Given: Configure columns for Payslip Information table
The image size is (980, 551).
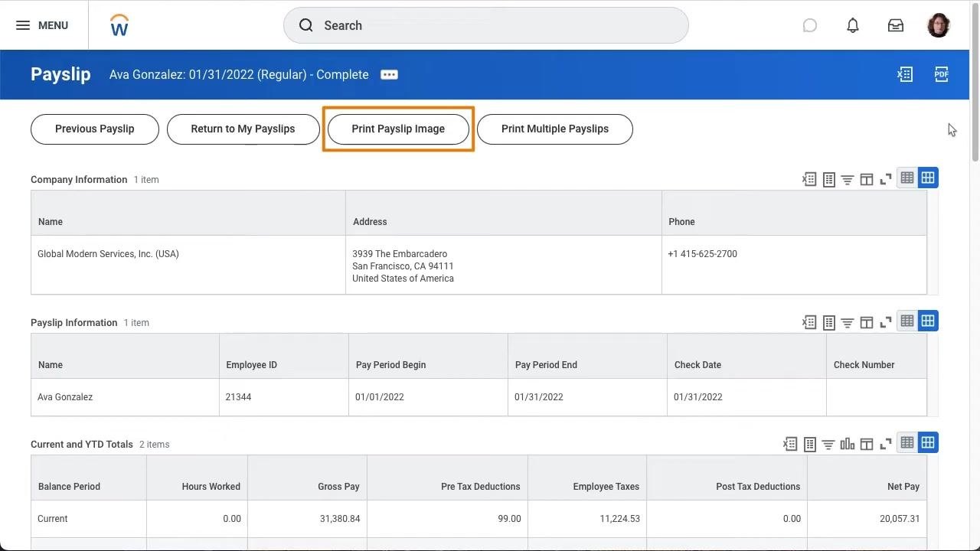Looking at the screenshot, I should (867, 322).
